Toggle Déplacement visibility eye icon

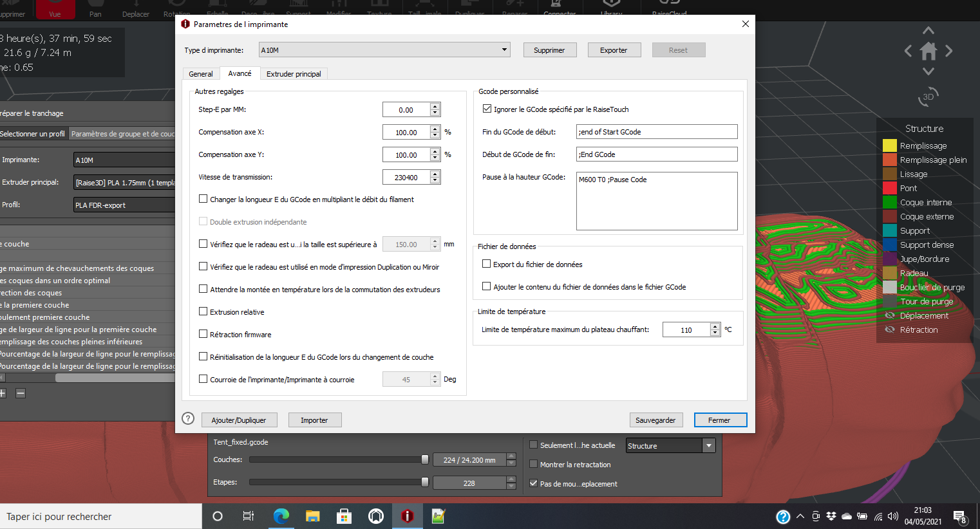[x=890, y=315]
